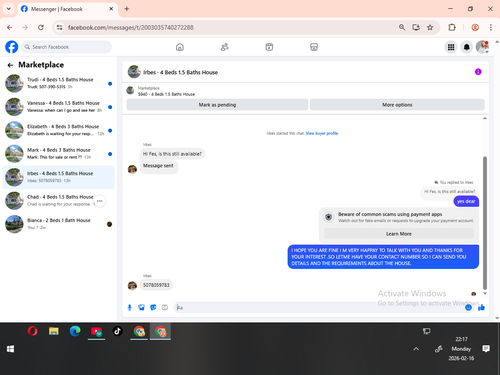Open a new browser tab
500x375 pixels.
click(x=127, y=9)
